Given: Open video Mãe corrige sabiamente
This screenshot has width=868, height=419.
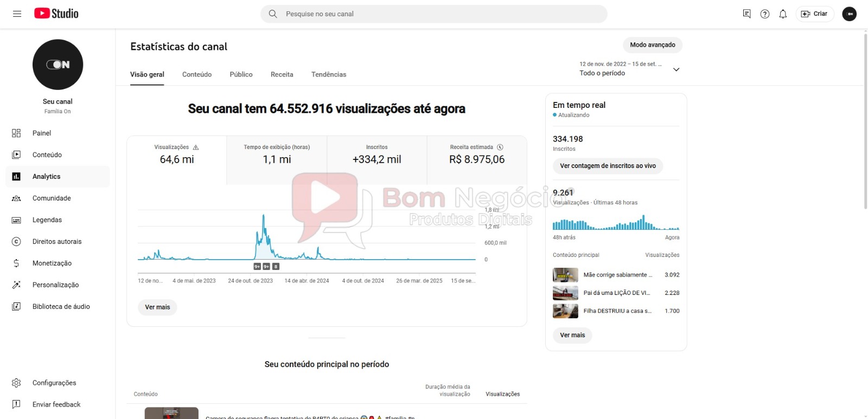Looking at the screenshot, I should pos(618,275).
